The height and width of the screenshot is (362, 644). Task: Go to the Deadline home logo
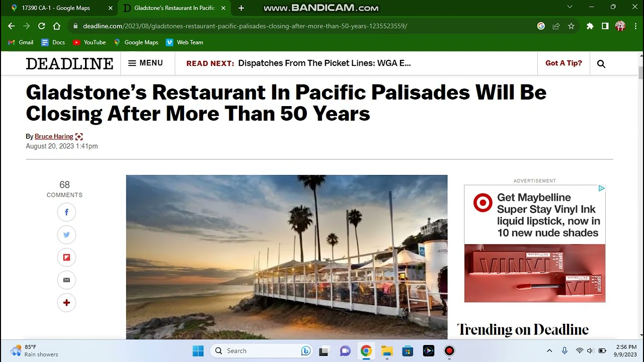[69, 64]
